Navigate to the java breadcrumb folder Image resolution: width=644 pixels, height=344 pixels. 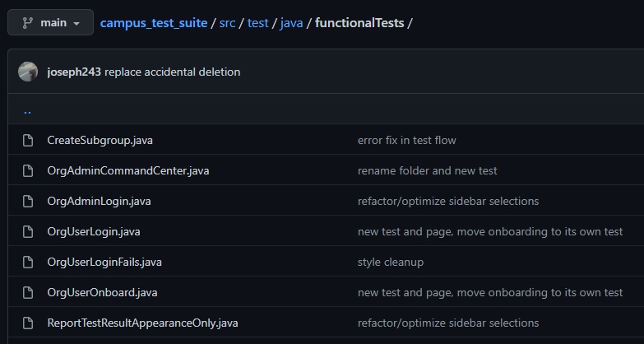click(x=291, y=23)
